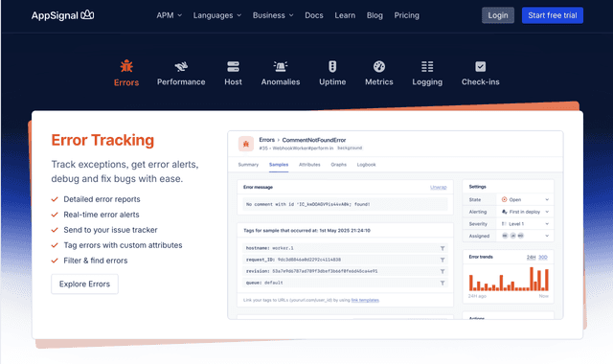Open the Languages dropdown menu
Viewport: 613px width, 364px height.
(217, 15)
